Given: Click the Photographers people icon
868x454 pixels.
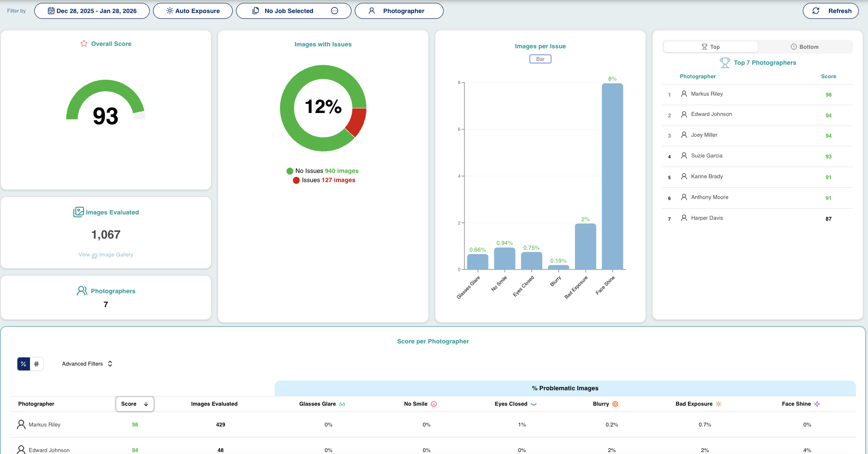Looking at the screenshot, I should click(82, 291).
